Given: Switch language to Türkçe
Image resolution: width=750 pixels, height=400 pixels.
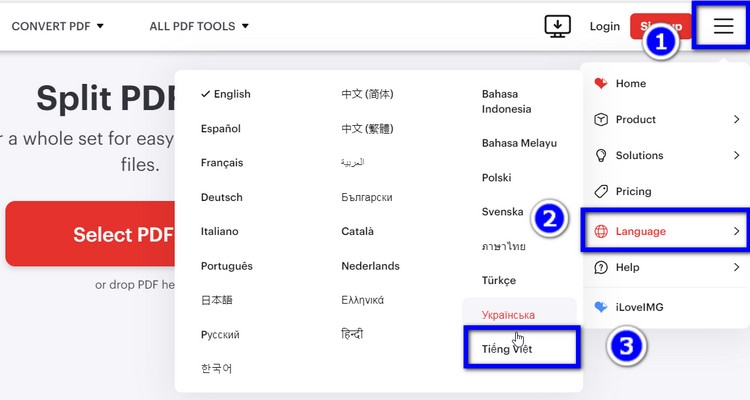Looking at the screenshot, I should pos(499,280).
